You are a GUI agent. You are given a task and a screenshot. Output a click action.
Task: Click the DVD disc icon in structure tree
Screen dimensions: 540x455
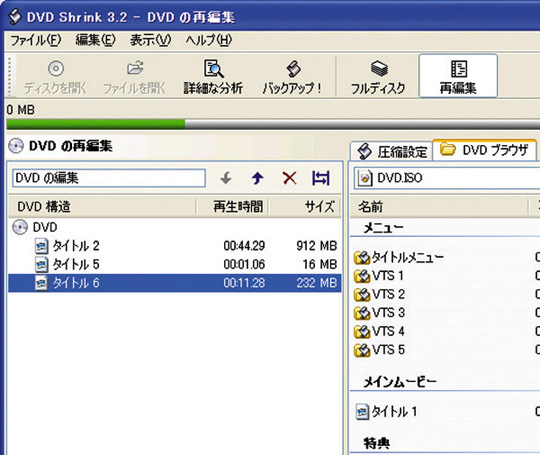[x=20, y=227]
